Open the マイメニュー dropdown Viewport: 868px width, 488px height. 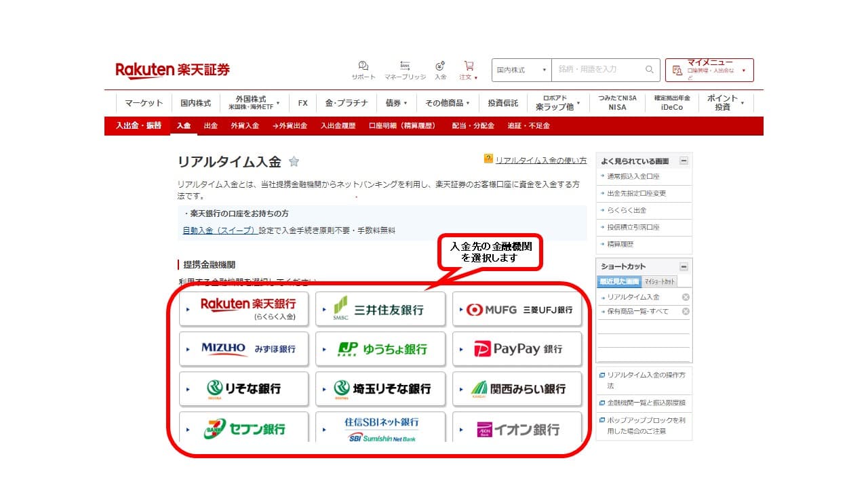(709, 70)
